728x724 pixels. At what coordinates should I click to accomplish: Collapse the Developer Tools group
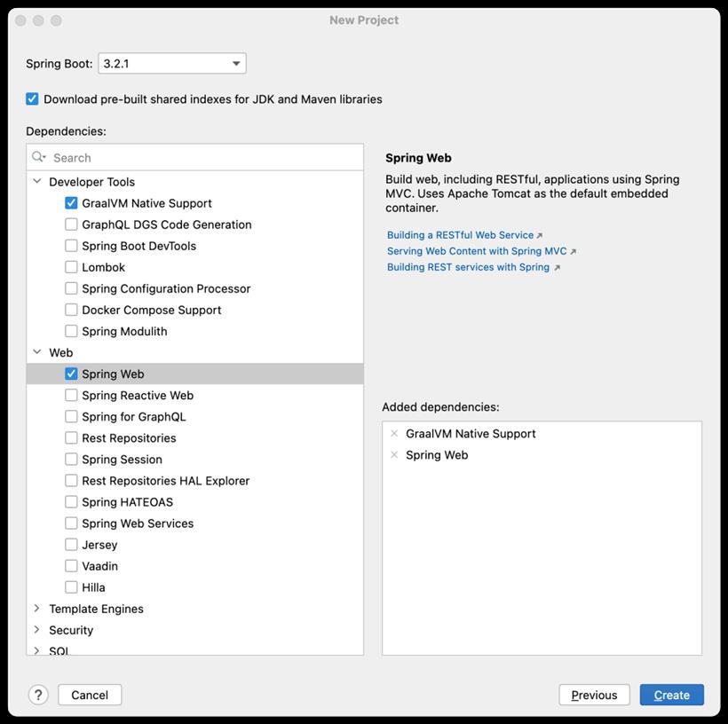[37, 181]
